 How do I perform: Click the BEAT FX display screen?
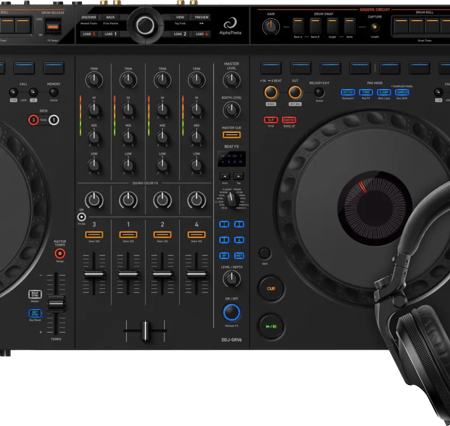tap(231, 159)
